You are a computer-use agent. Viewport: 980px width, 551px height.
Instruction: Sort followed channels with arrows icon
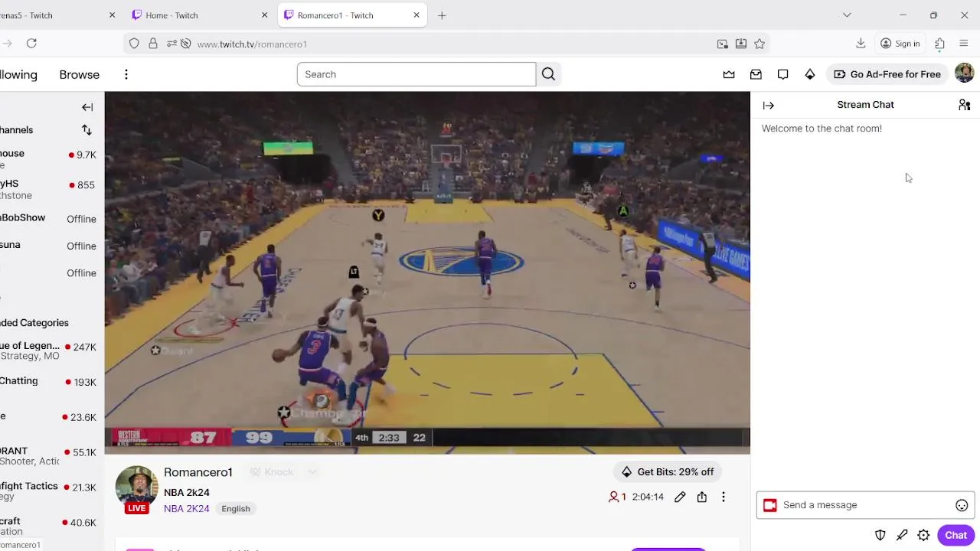point(87,130)
